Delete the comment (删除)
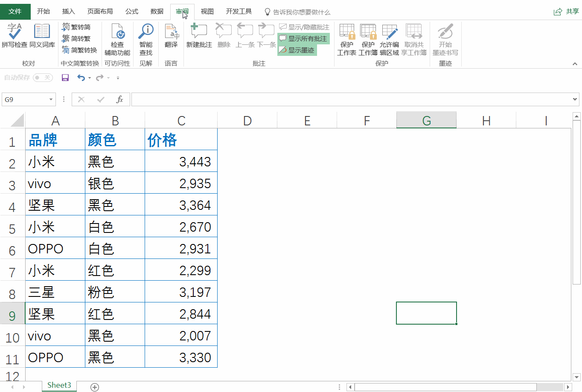The width and height of the screenshot is (582, 392). [224, 36]
